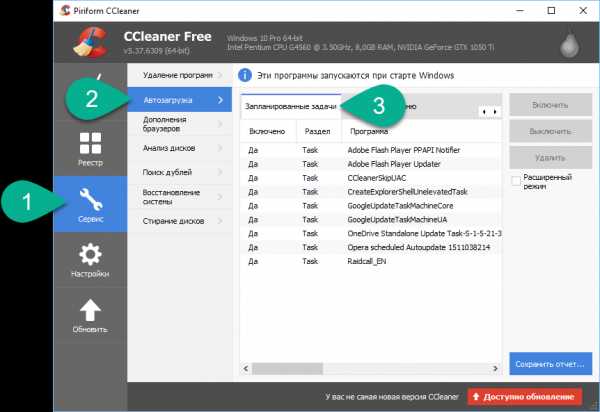The image size is (600, 412).
Task: Click chevron next to Автозагрузка
Action: (220, 100)
